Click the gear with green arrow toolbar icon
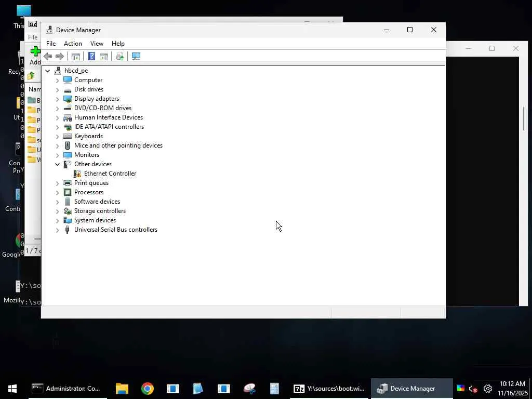 click(119, 56)
